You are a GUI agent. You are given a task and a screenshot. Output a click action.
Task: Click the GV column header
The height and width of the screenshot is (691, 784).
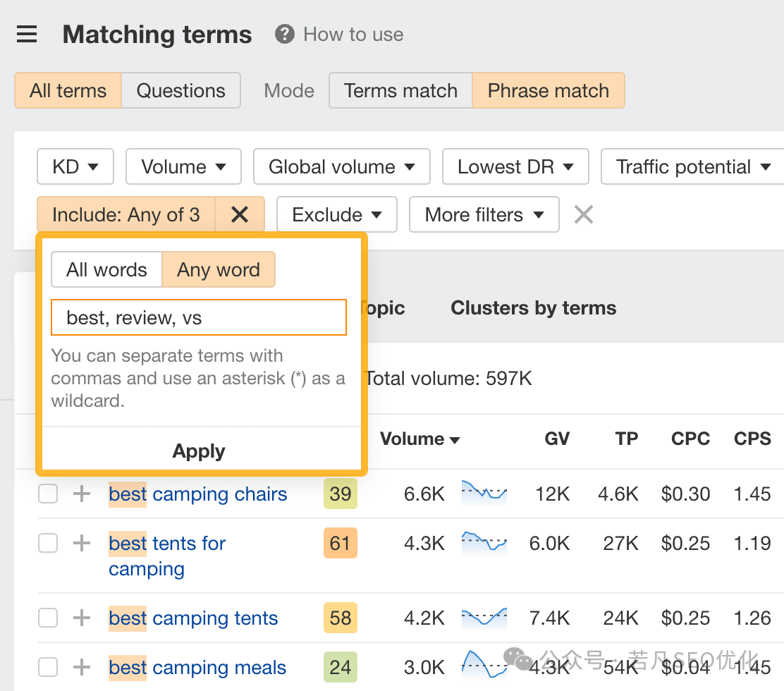pos(557,439)
